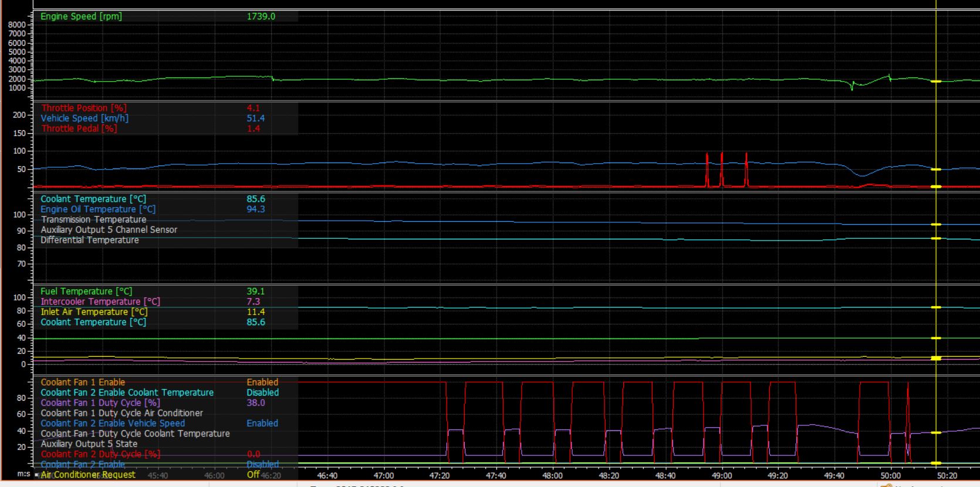The width and height of the screenshot is (980, 487).
Task: Select the green Fuel Temperature channel label
Action: [86, 292]
